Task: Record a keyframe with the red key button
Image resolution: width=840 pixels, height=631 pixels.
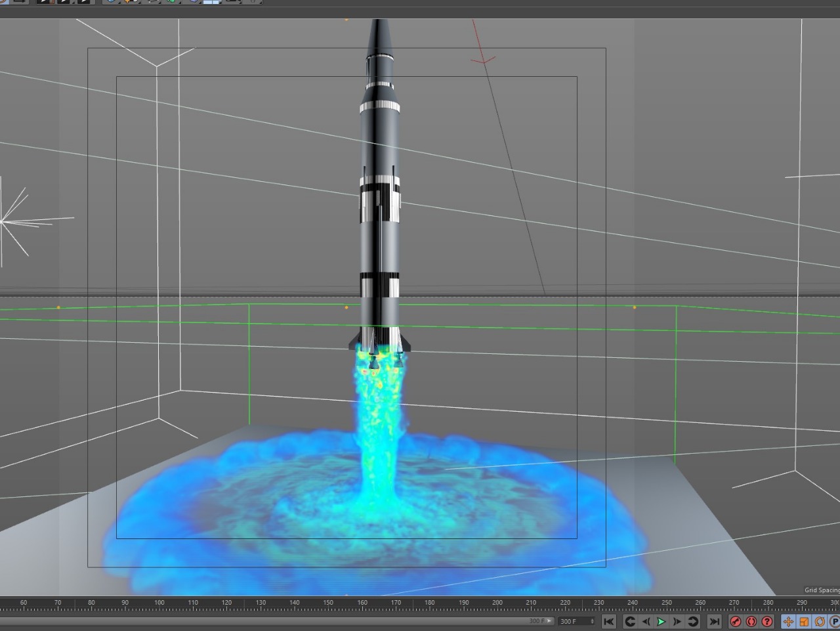Action: [x=736, y=621]
